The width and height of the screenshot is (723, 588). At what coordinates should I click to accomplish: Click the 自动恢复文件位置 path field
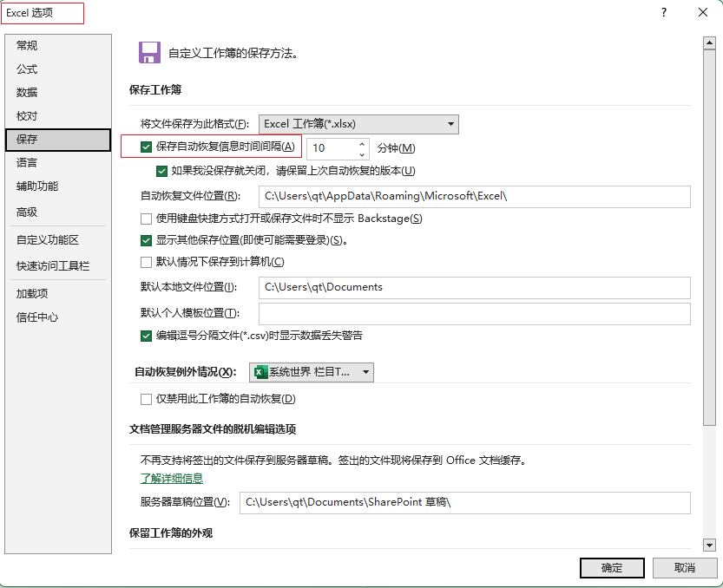tap(475, 197)
